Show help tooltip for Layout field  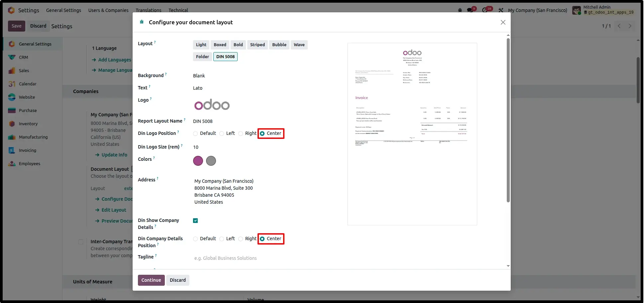pos(155,42)
